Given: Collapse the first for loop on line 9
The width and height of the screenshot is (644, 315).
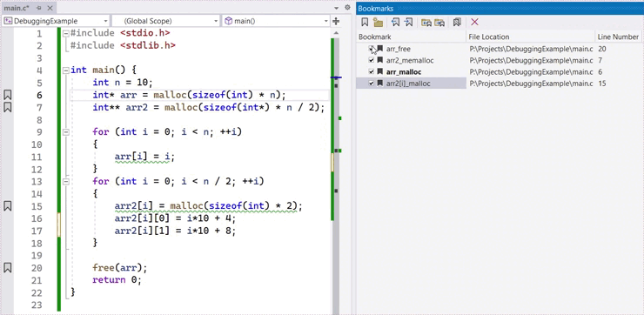Looking at the screenshot, I should click(66, 132).
